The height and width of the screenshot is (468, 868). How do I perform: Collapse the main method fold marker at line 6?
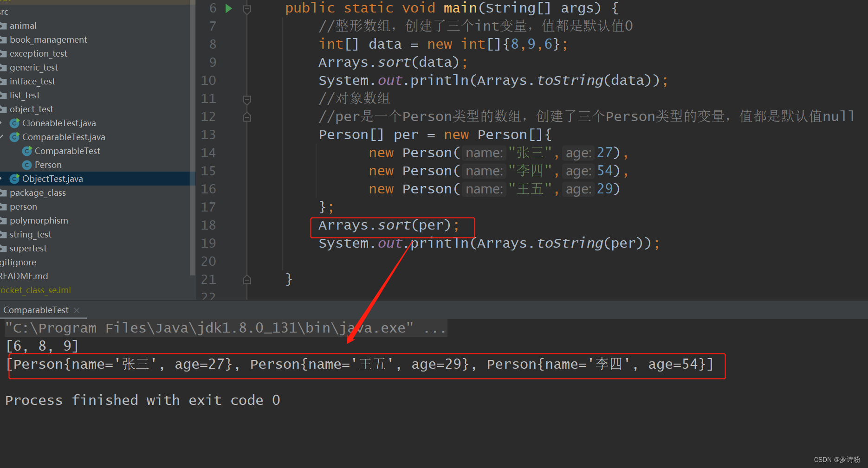247,9
